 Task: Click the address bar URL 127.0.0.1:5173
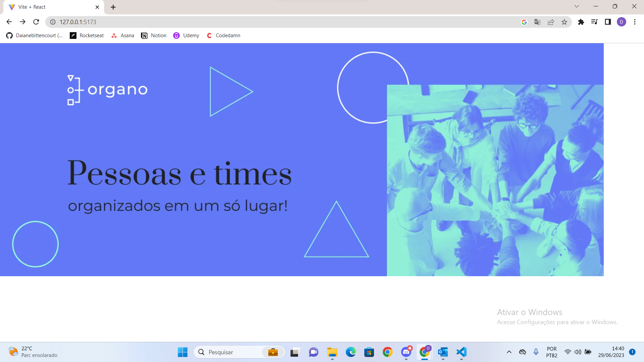coord(78,22)
